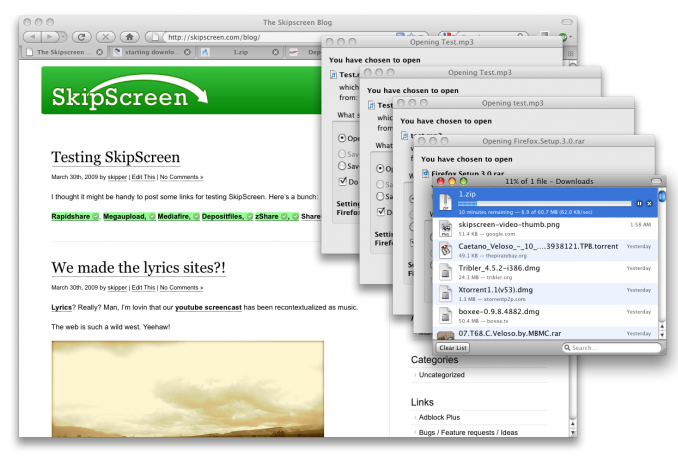Screen dimensions: 678x460
Task: Click the page icon in the URL bar
Action: 155,37
